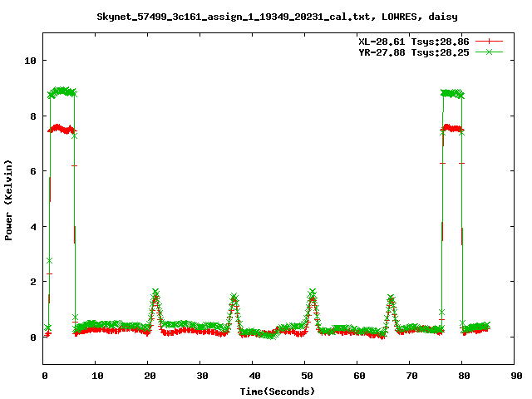
Task: Click the second green plateau near 78 seconds
Action: pyautogui.click(x=452, y=93)
